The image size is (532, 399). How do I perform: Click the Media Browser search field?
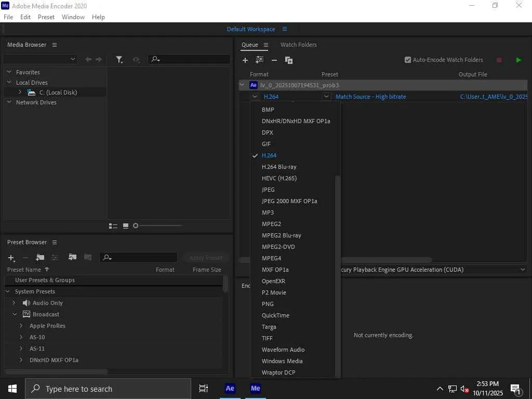[189, 59]
